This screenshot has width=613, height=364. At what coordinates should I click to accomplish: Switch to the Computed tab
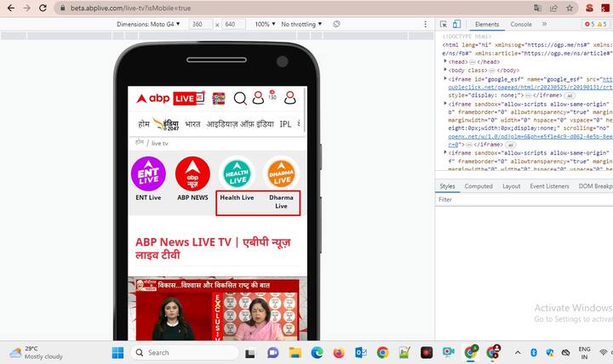(478, 185)
